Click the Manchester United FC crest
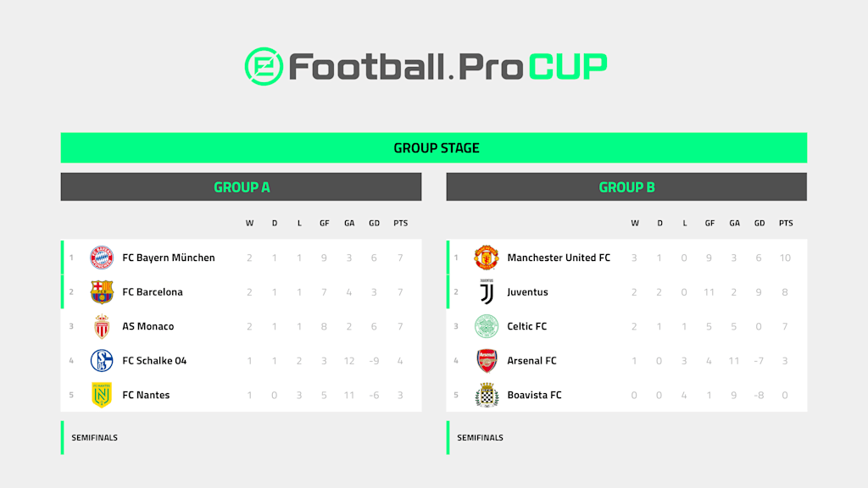The height and width of the screenshot is (488, 868). pyautogui.click(x=487, y=258)
